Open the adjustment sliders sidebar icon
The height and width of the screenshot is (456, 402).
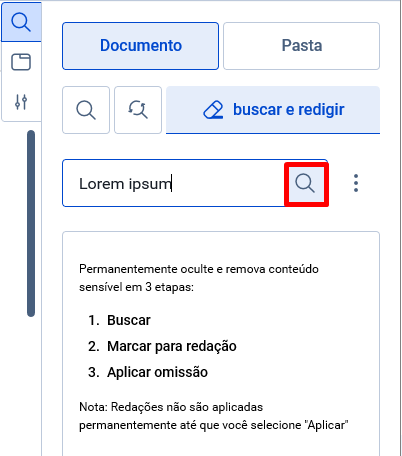tap(21, 102)
